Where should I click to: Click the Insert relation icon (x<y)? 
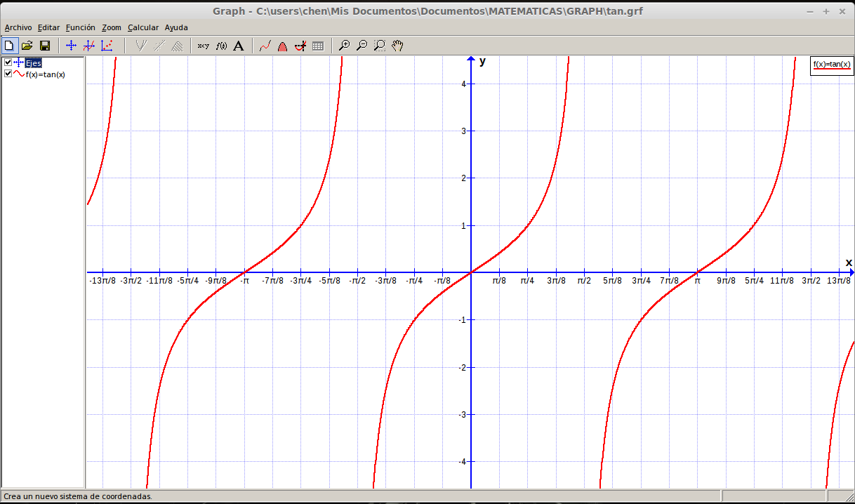[204, 46]
